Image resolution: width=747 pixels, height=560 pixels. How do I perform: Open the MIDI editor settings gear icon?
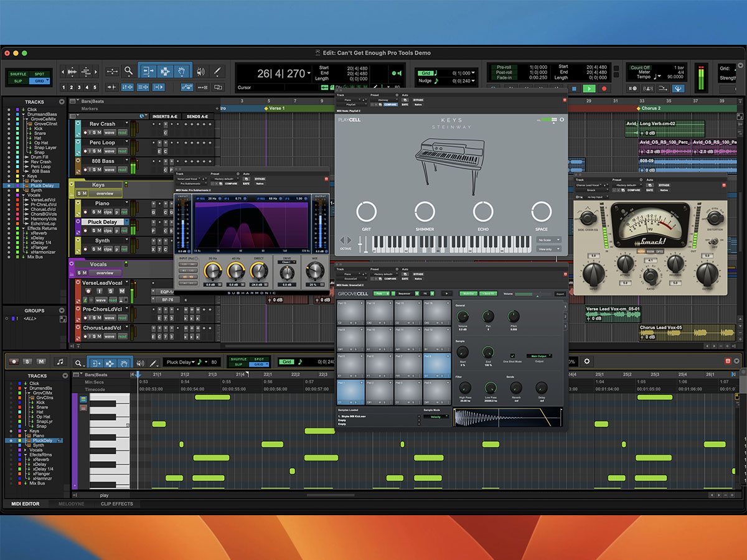586,361
